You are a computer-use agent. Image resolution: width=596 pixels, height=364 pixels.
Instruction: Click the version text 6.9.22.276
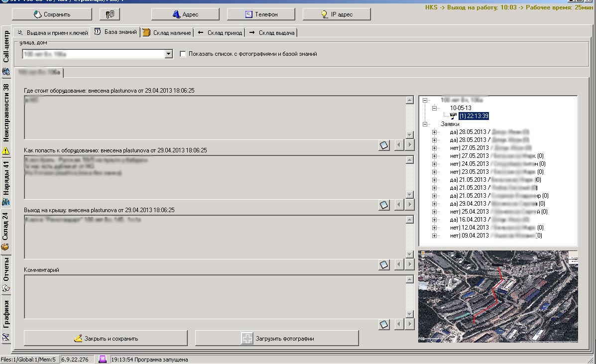pos(75,360)
